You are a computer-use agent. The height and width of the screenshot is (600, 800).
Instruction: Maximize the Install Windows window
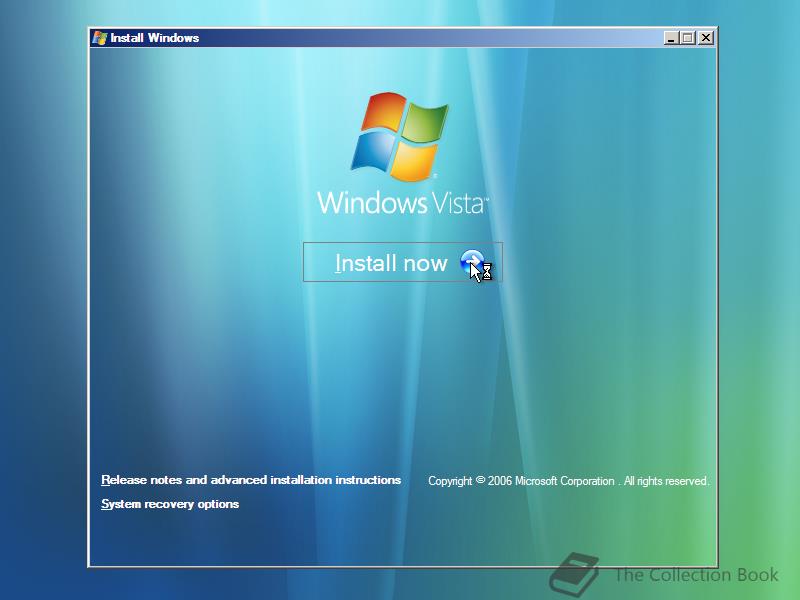pyautogui.click(x=688, y=38)
